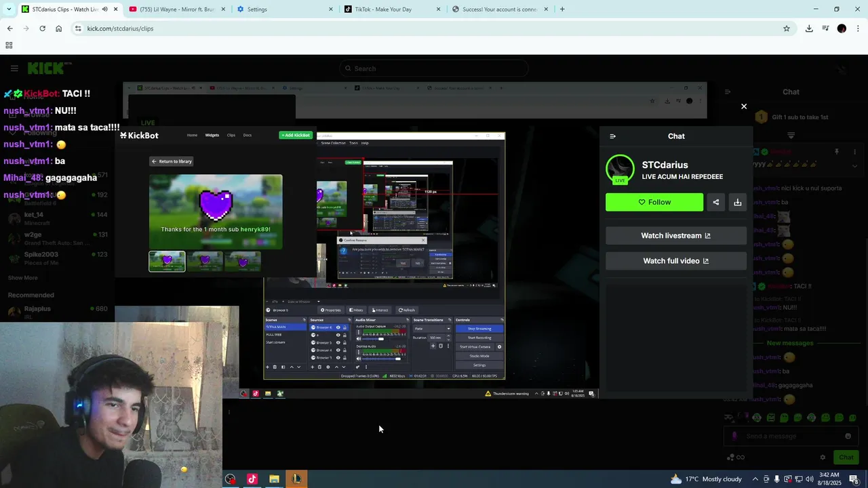
Task: Open the STCdarius avatar with the LIVE badge
Action: [x=620, y=169]
